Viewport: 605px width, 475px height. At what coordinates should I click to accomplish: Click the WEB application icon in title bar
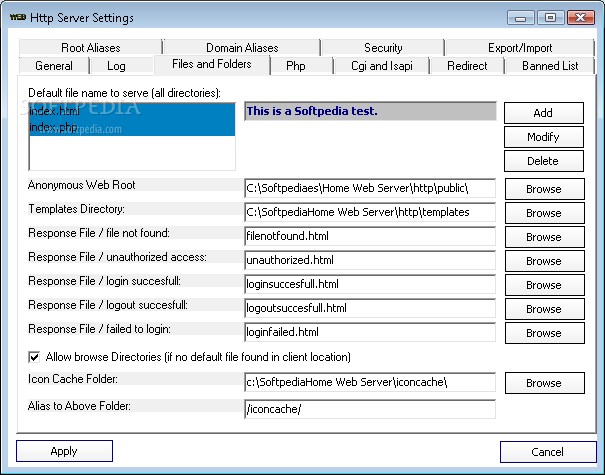18,17
